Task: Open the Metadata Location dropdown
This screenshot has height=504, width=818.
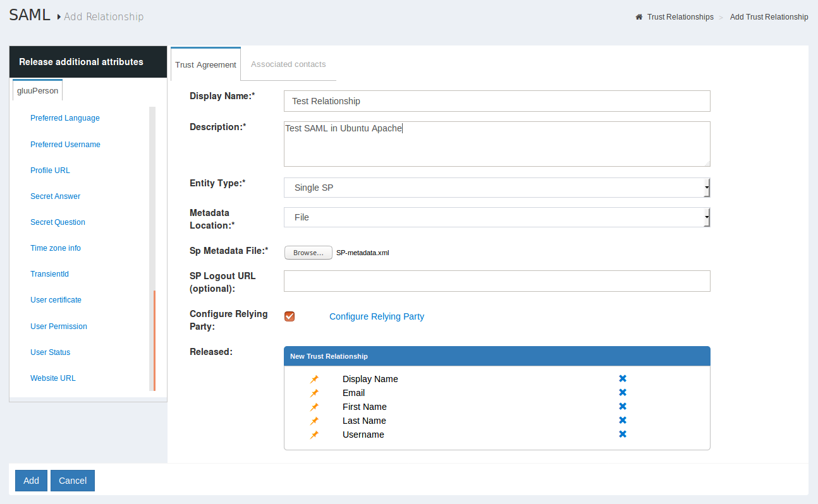Action: [497, 217]
